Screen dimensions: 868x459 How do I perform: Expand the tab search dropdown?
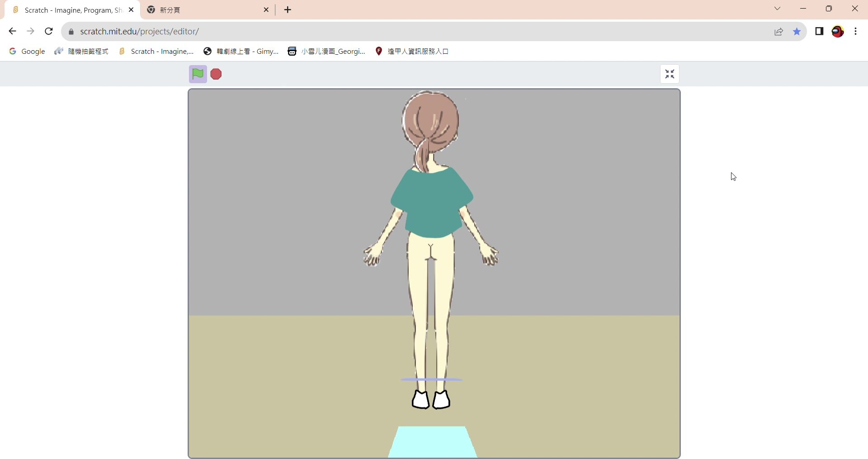click(x=778, y=9)
